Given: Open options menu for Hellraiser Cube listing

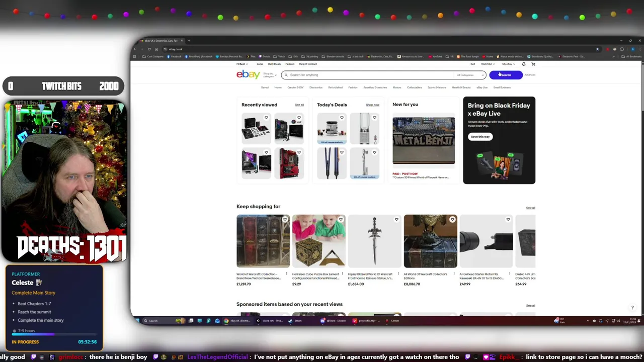Looking at the screenshot, I should (x=343, y=274).
